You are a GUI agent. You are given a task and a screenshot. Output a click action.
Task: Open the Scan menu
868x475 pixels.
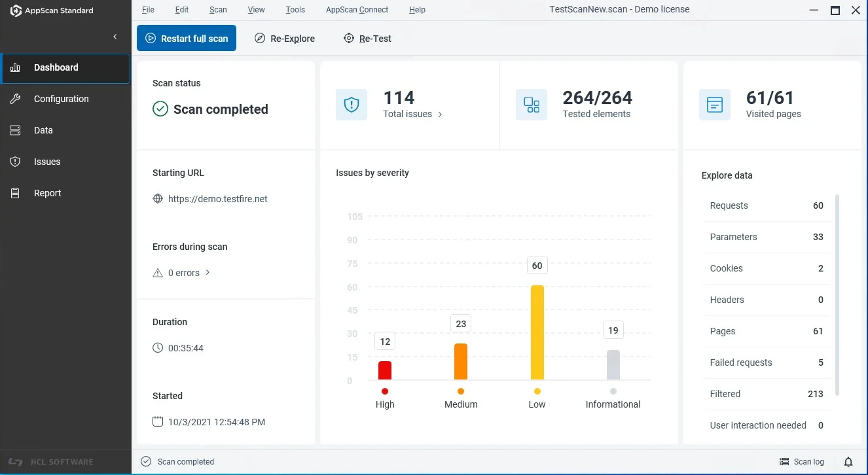(x=217, y=9)
